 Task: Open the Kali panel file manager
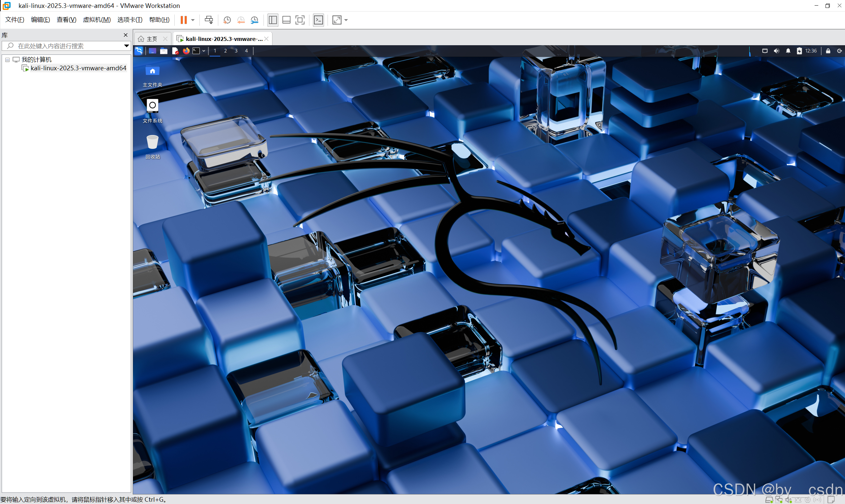[164, 51]
